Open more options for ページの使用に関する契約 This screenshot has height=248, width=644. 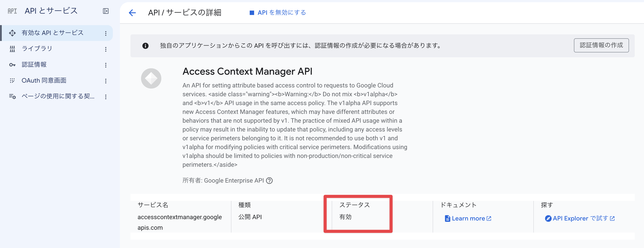106,97
